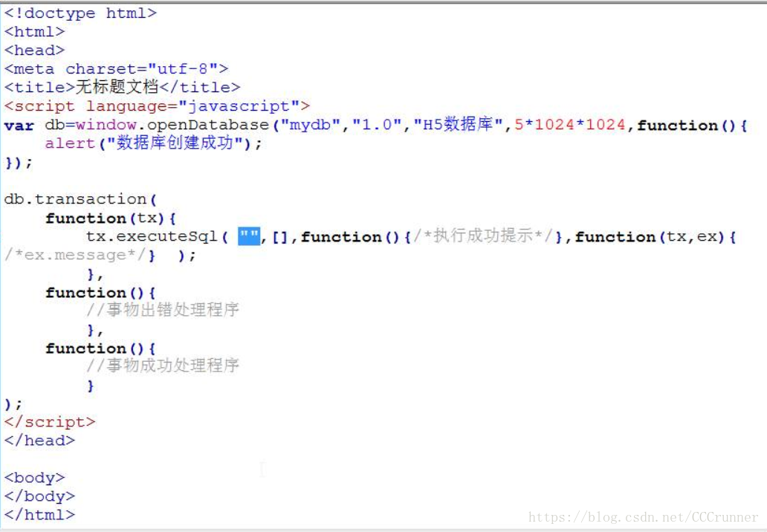Screen dimensions: 767x532
Task: Click the opening <html> tag
Action: (35, 32)
